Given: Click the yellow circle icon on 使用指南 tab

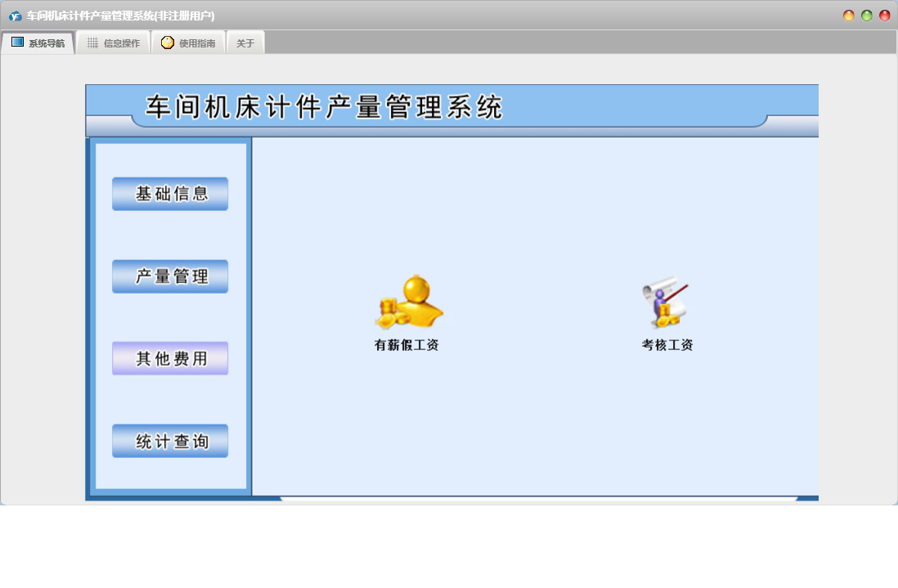Looking at the screenshot, I should [168, 43].
